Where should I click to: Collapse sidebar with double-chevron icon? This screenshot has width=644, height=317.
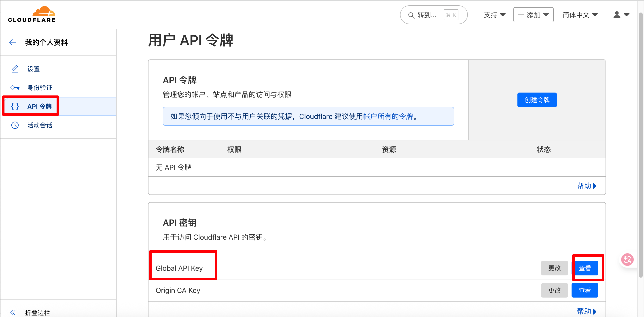click(13, 313)
